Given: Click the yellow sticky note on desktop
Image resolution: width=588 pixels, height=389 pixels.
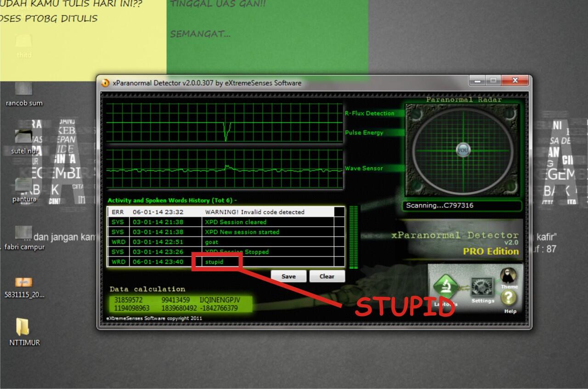Looking at the screenshot, I should click(83, 40).
